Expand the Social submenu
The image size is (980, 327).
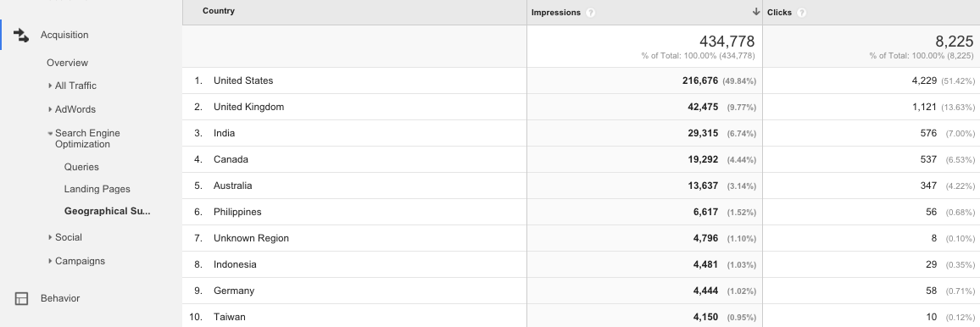(x=50, y=237)
